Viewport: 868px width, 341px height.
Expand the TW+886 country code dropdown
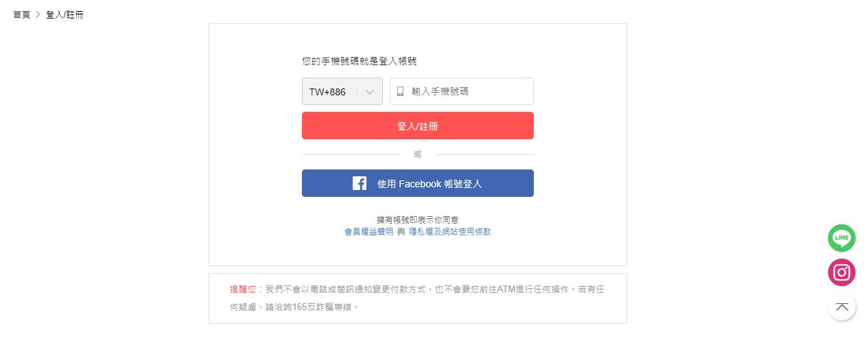click(x=329, y=91)
